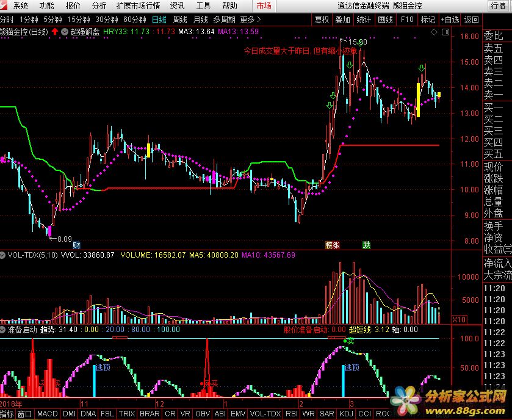Click the 返回 back button
This screenshot has width=512, height=420.
(471, 20)
